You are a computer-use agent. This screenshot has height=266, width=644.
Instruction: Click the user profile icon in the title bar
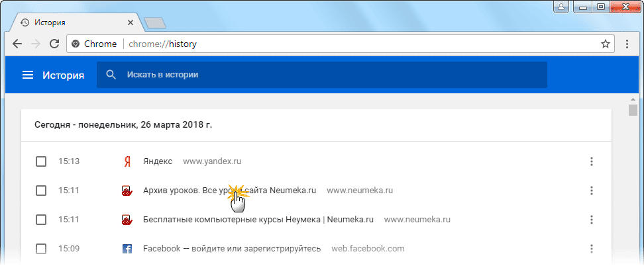[561, 7]
